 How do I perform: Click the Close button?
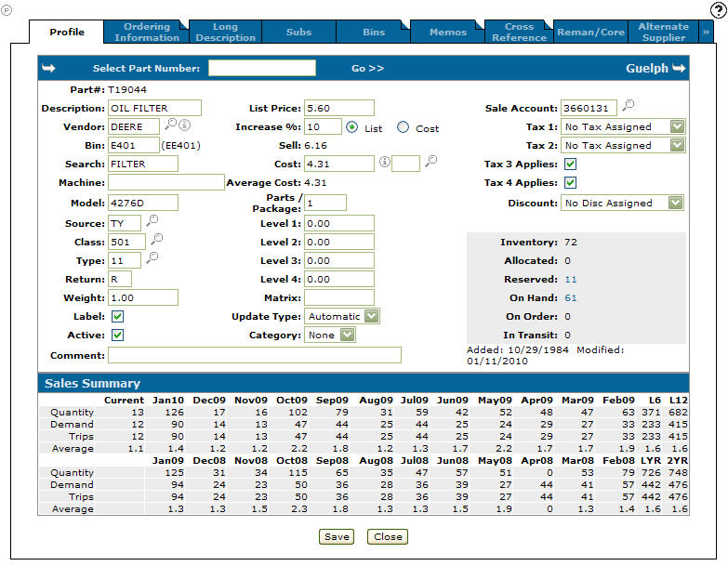tap(388, 537)
